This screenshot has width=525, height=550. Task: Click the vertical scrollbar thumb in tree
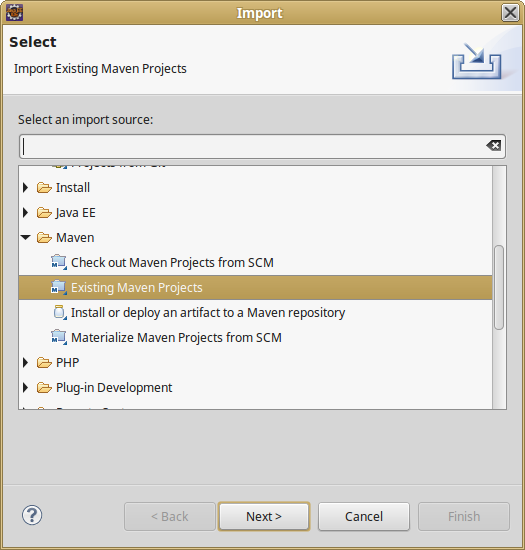(499, 287)
